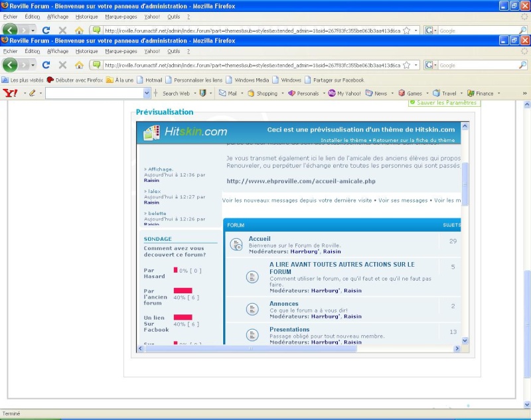Open My Yahoo! from the toolbar

344,94
